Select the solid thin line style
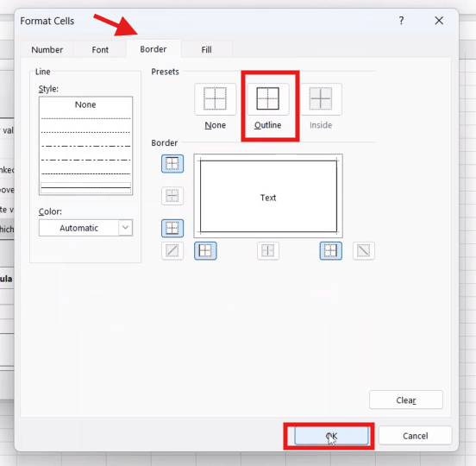The image size is (476, 466). [x=85, y=188]
